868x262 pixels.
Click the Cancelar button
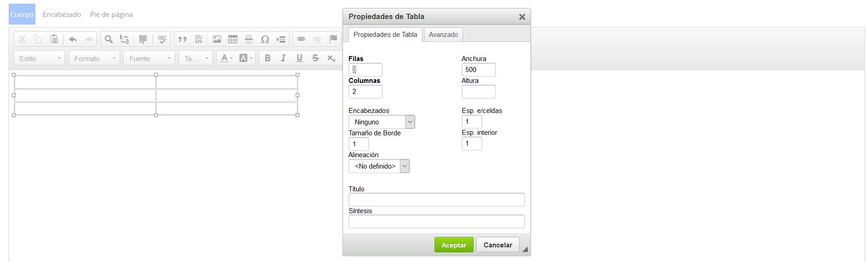coord(498,245)
